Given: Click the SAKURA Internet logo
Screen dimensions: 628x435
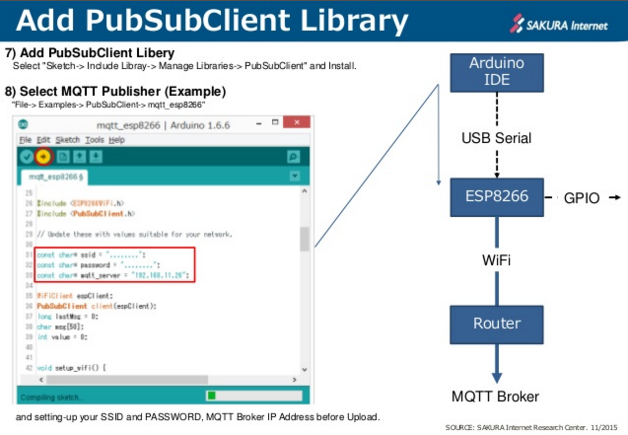Looking at the screenshot, I should click(558, 25).
